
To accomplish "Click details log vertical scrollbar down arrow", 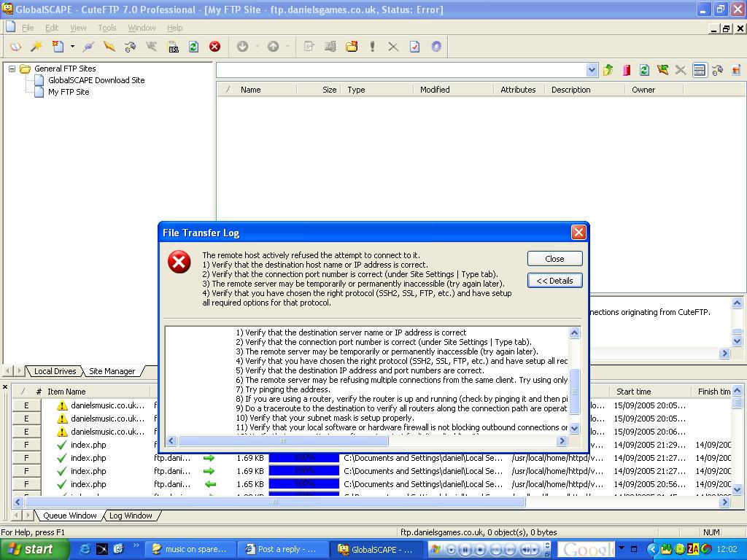I will point(575,428).
